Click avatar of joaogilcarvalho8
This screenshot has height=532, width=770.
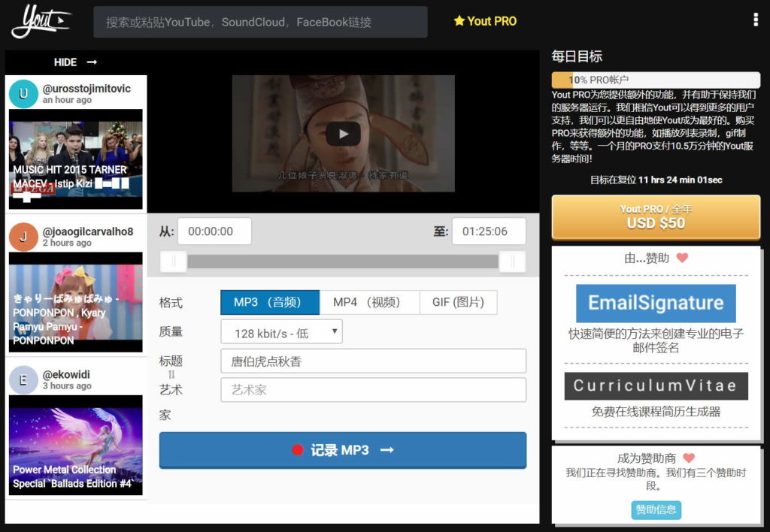tap(23, 237)
